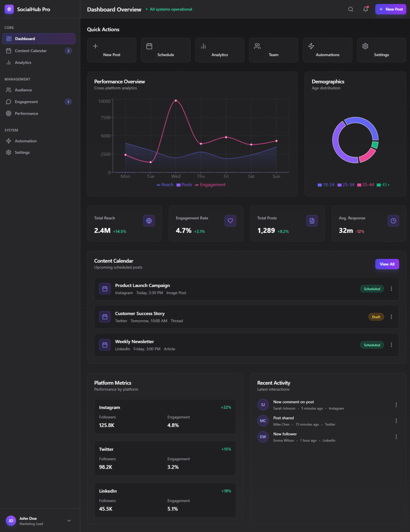Click the Team quick action people icon
Image resolution: width=410 pixels, height=532 pixels.
tap(257, 46)
